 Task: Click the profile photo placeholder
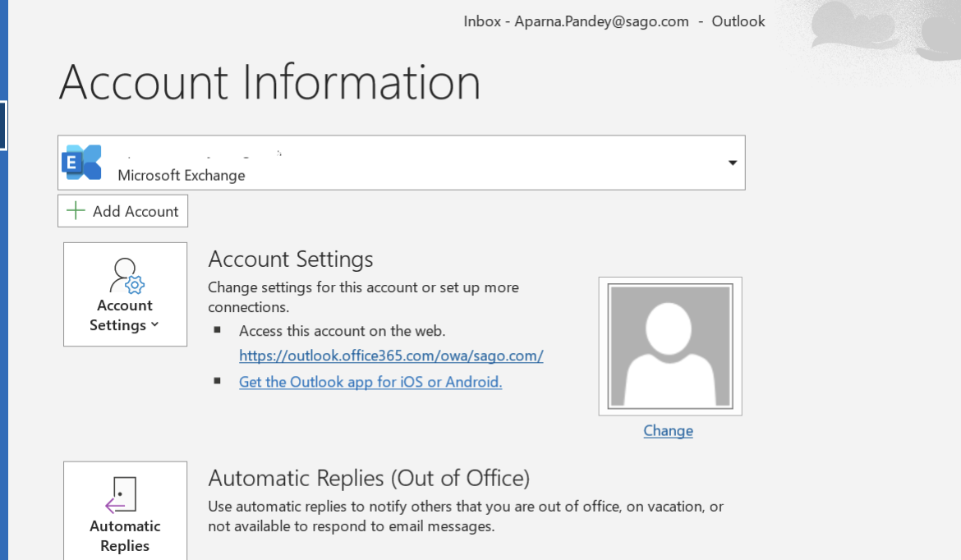click(670, 347)
